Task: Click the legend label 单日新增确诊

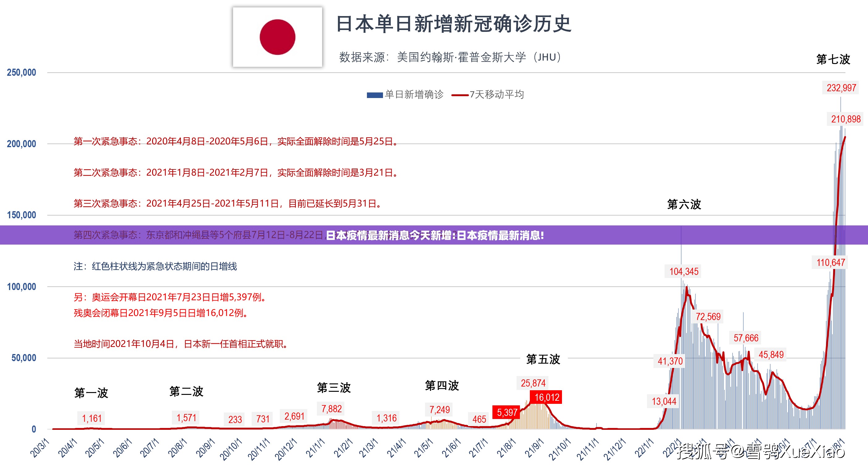Action: 414,94
